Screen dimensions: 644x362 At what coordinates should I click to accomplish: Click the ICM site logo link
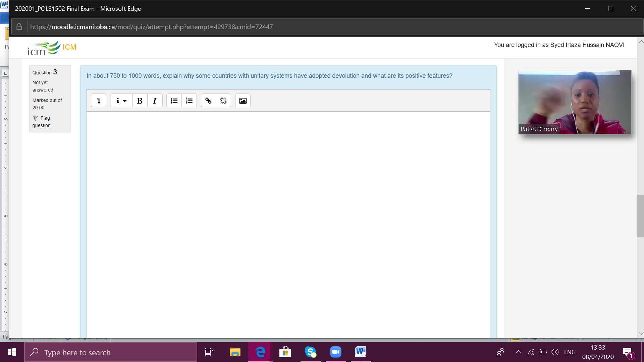coord(52,48)
